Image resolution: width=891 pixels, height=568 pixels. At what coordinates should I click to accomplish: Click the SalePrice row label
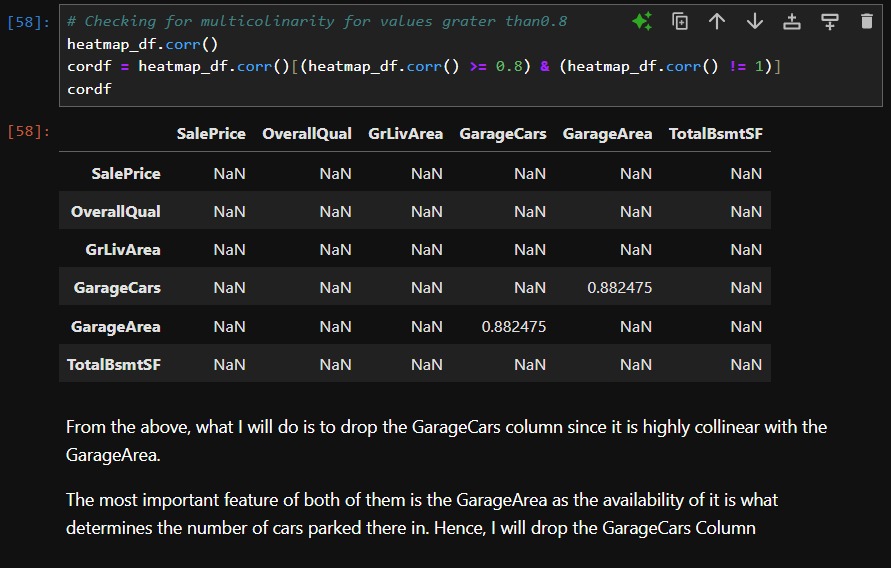point(126,174)
